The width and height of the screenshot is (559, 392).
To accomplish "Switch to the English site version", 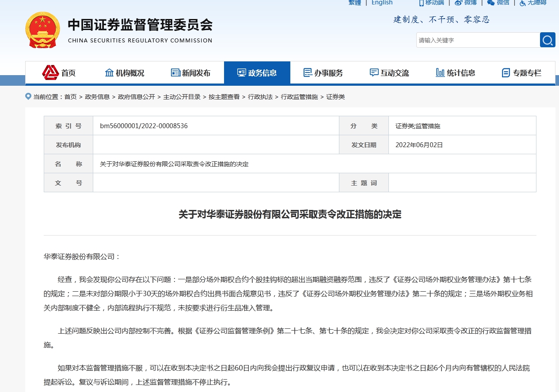I will (x=382, y=3).
